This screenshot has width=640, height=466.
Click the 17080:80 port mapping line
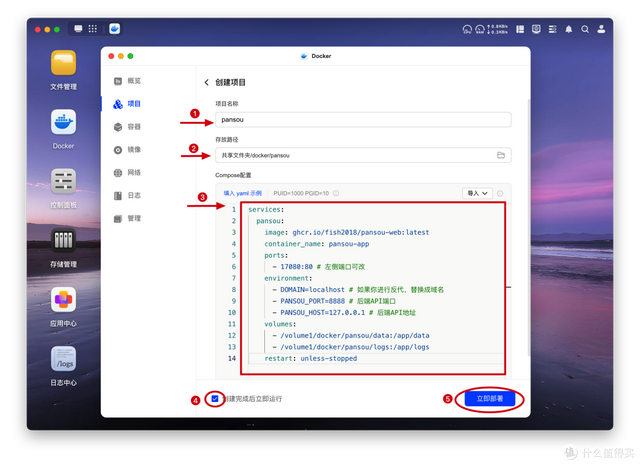[318, 266]
